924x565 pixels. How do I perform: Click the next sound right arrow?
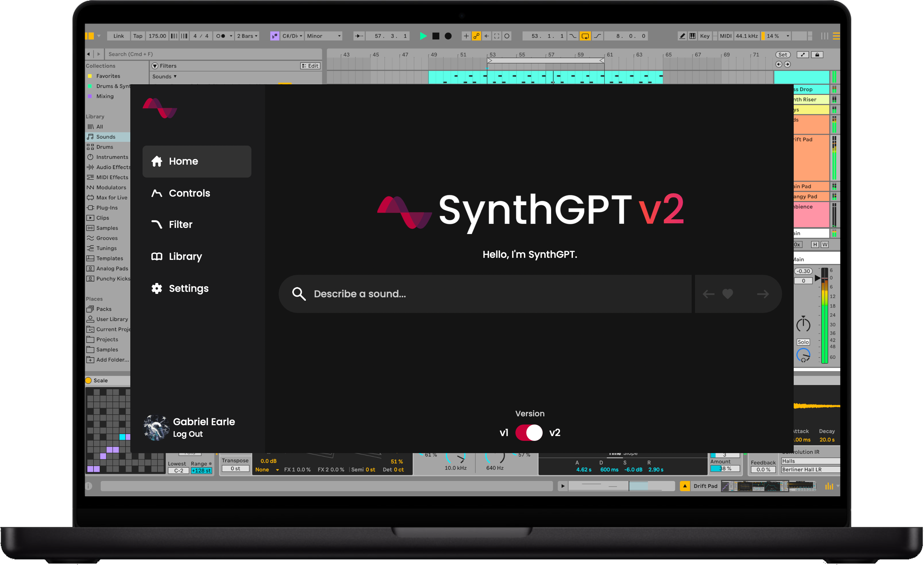point(762,294)
